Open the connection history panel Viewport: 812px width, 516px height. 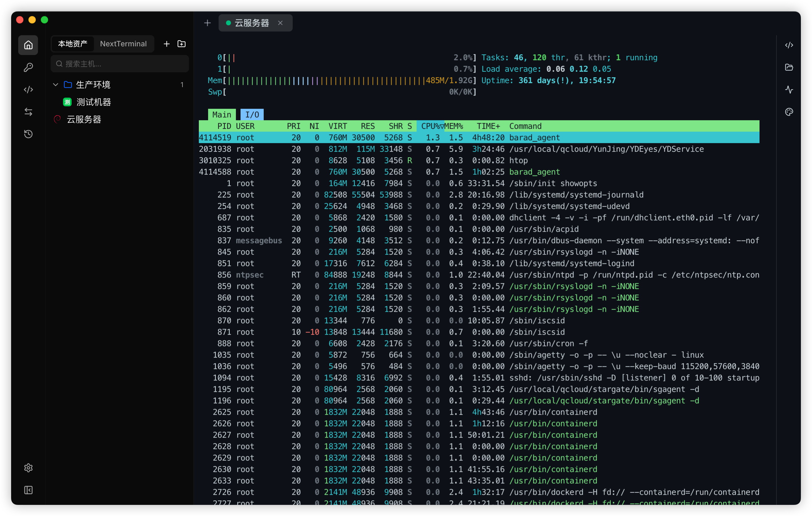[x=28, y=134]
